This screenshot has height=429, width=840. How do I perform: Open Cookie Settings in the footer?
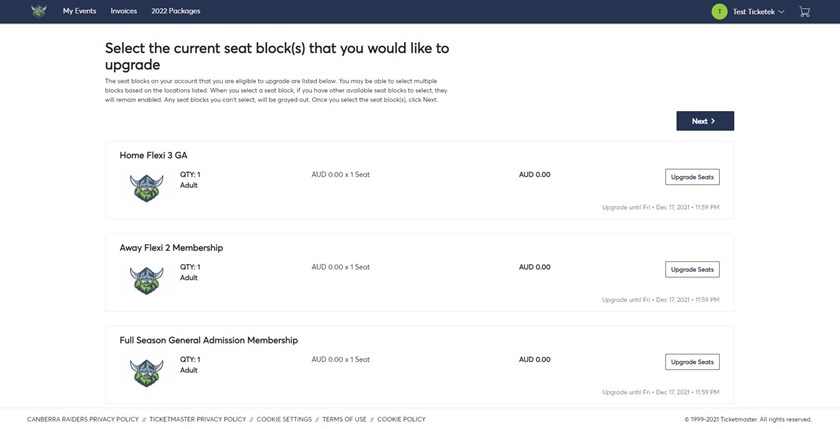click(x=284, y=419)
